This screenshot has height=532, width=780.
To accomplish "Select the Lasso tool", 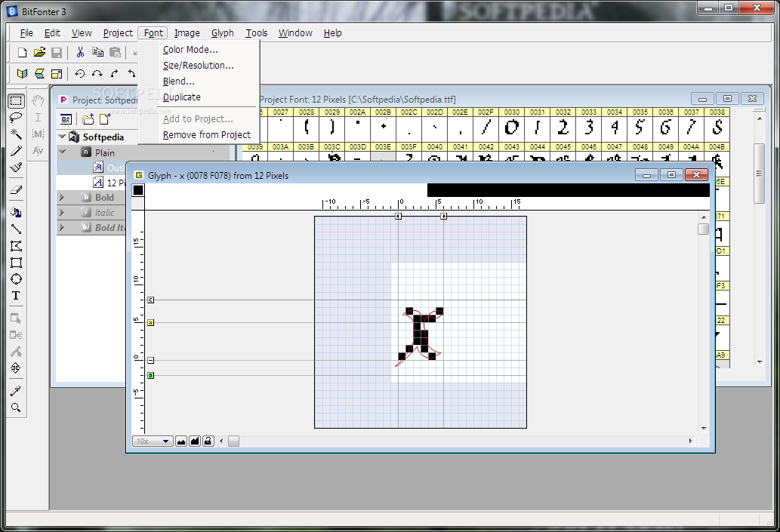I will [x=16, y=117].
